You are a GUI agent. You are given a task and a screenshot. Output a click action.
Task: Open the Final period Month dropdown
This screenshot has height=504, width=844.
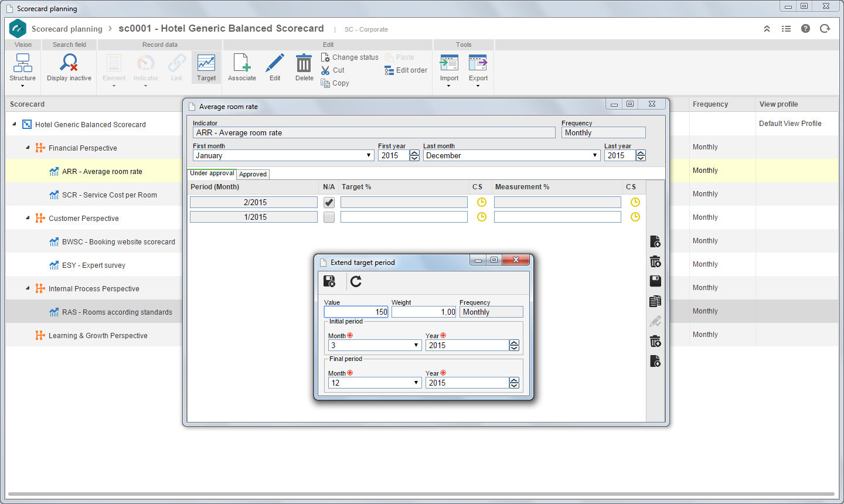pos(375,383)
